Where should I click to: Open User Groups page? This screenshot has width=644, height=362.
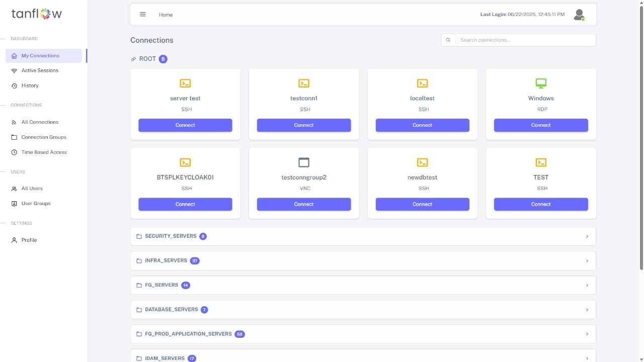click(x=44, y=204)
